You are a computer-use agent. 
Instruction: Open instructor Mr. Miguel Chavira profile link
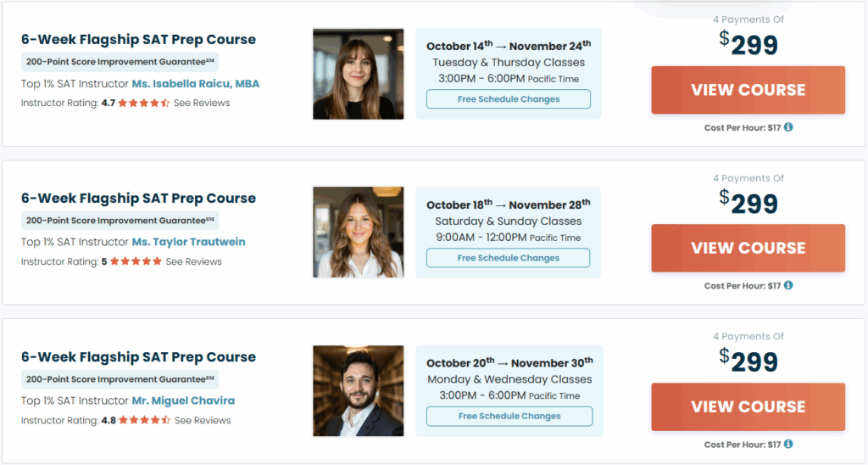tap(183, 401)
